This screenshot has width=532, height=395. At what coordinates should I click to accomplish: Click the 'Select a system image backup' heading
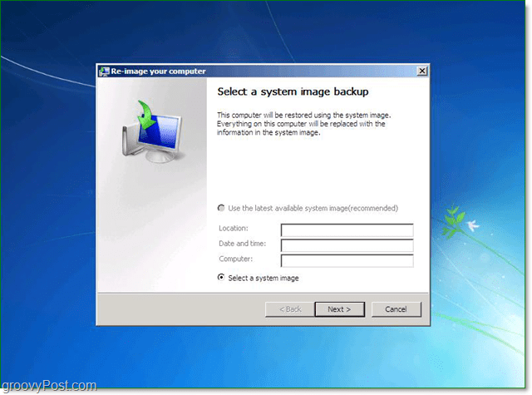(x=293, y=91)
